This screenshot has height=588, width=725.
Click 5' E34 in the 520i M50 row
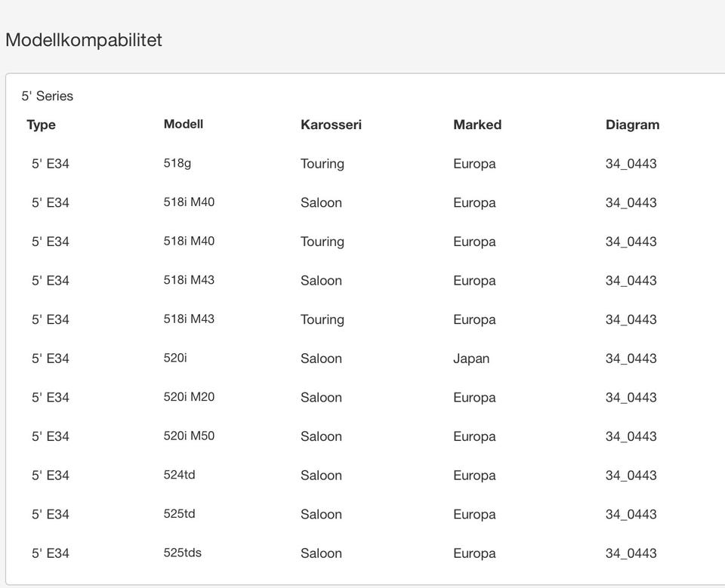51,436
